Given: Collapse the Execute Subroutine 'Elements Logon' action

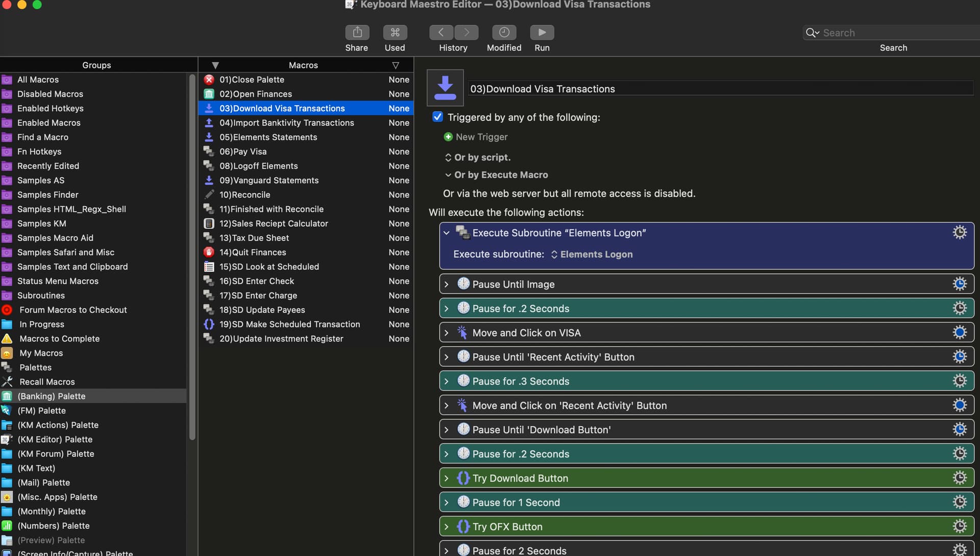Looking at the screenshot, I should (x=447, y=233).
